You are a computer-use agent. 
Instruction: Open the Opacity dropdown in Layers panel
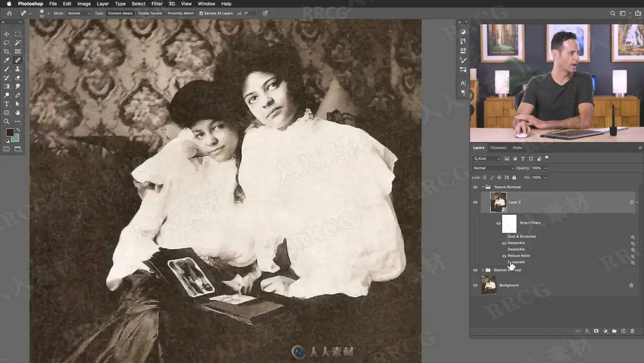click(x=545, y=168)
